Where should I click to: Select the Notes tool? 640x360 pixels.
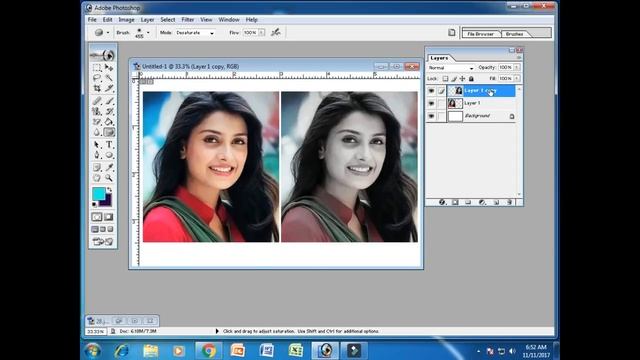point(97,167)
